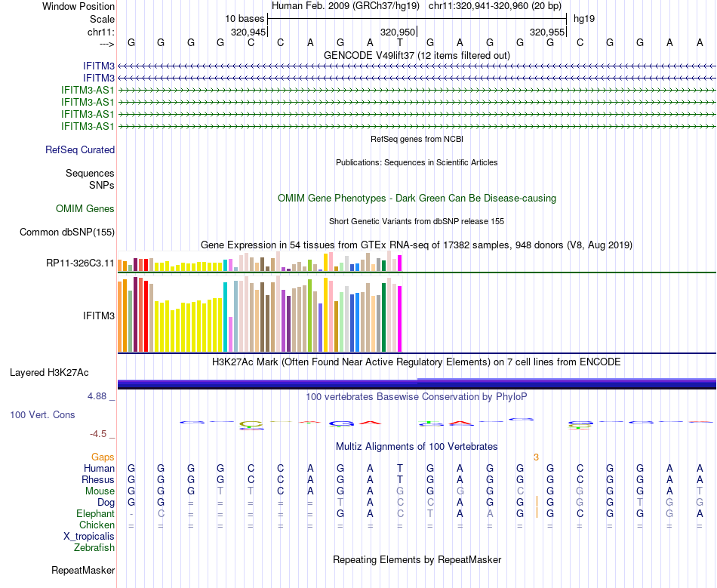Click the -4.5 PhyloP lower value
This screenshot has width=717, height=588.
point(98,434)
